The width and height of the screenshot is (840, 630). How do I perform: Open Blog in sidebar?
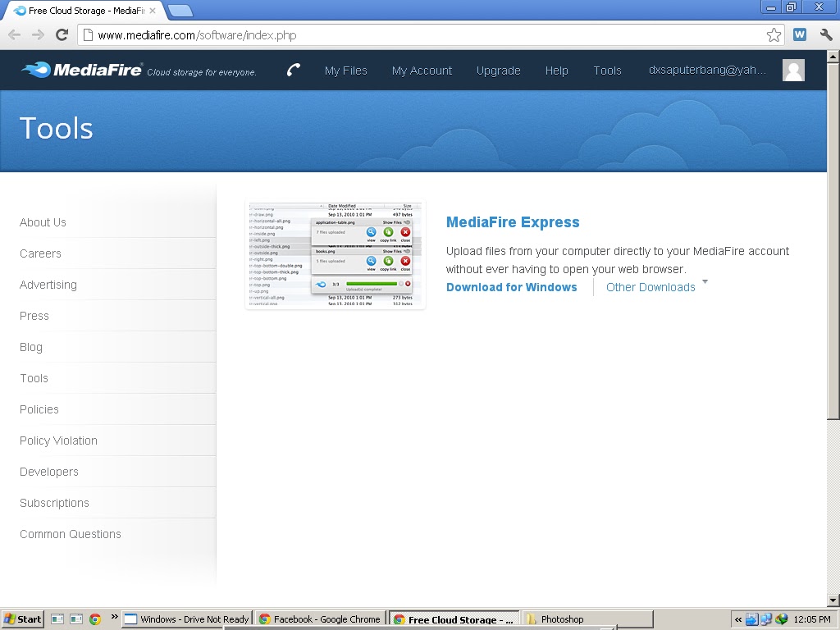[x=30, y=347]
